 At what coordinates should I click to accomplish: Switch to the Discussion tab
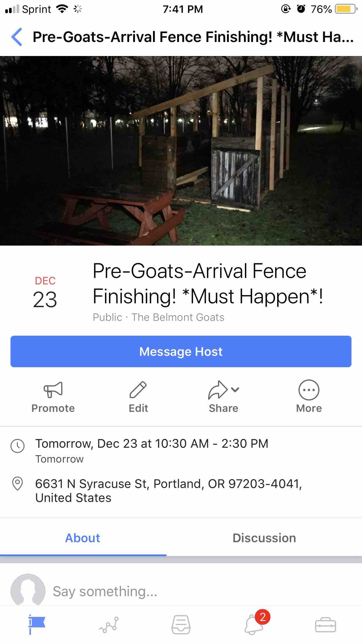coord(264,538)
